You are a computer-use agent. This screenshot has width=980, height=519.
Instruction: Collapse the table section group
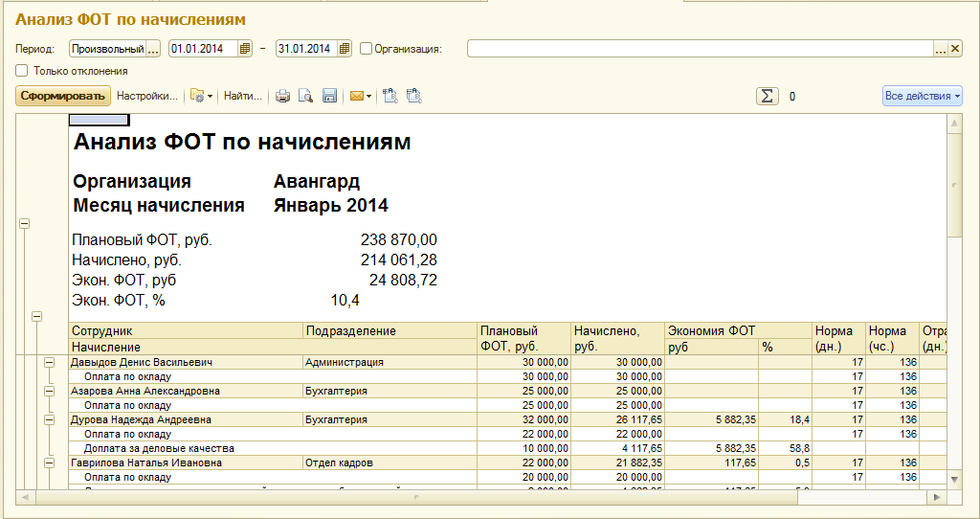pos(37,317)
